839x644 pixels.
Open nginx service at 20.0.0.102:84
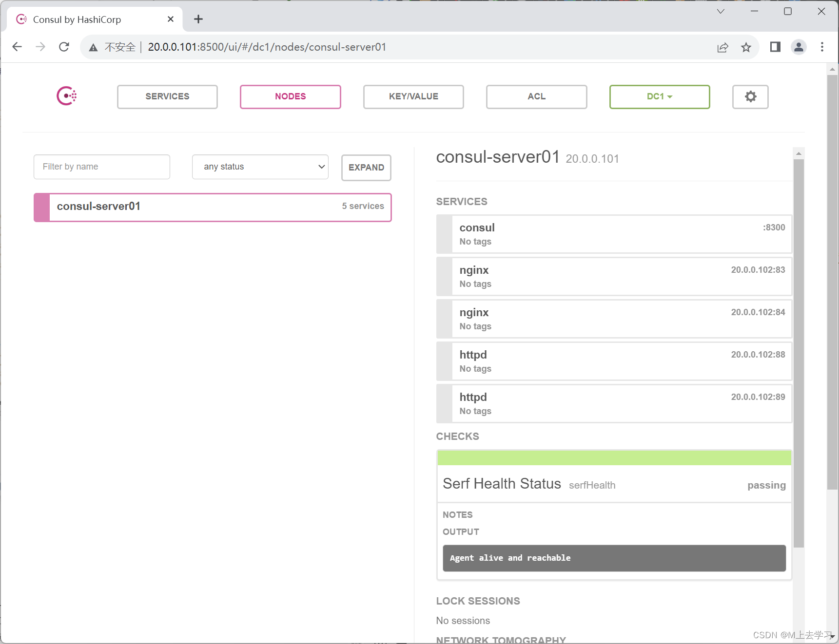614,319
